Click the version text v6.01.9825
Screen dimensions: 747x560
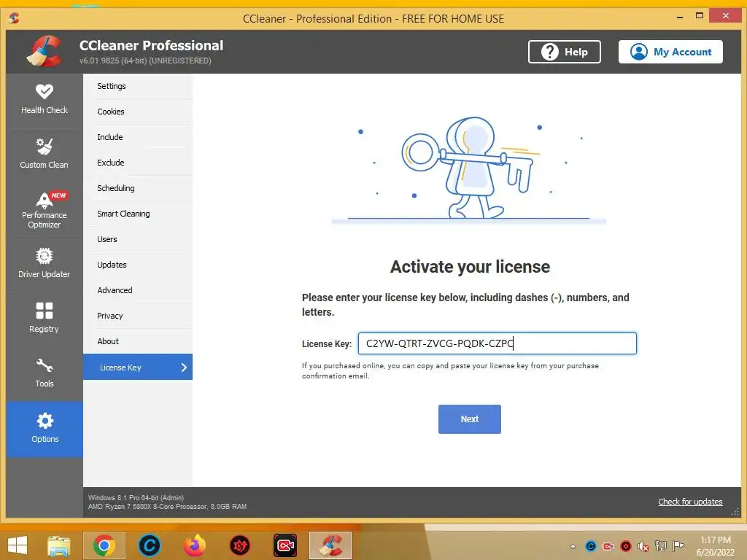pos(145,61)
